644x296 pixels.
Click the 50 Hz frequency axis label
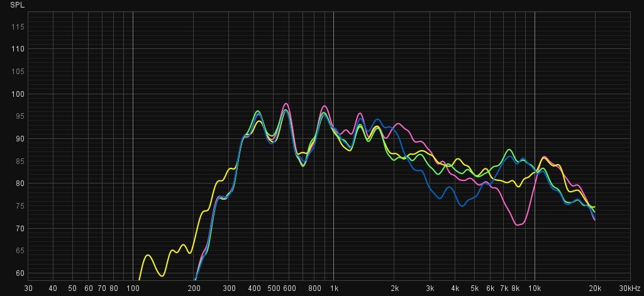(x=72, y=288)
